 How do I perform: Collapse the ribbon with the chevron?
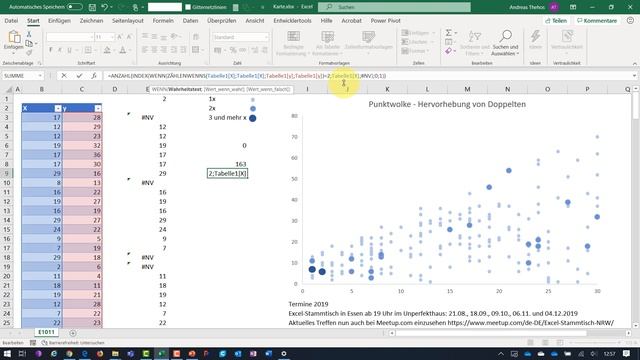[x=634, y=64]
